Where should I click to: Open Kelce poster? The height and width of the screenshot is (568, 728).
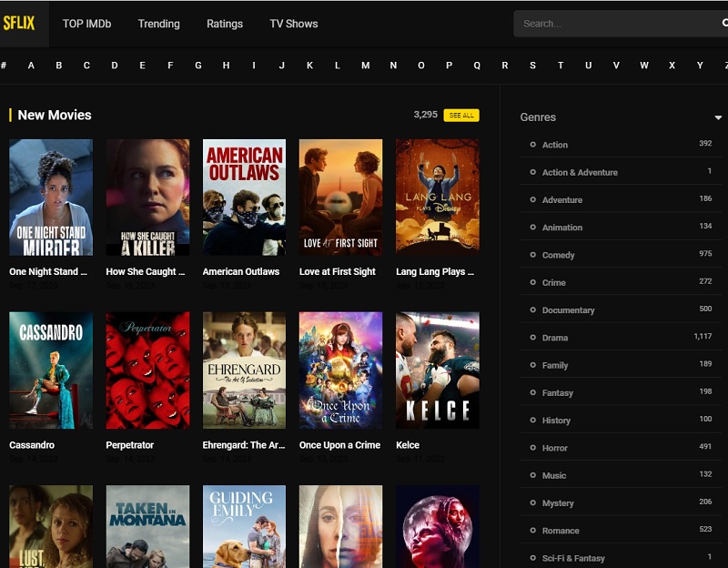point(438,370)
